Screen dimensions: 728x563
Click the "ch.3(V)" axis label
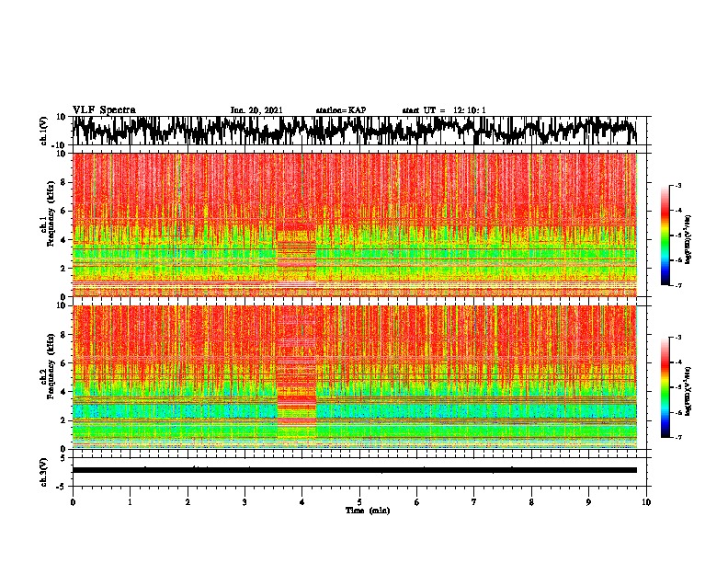tap(44, 472)
